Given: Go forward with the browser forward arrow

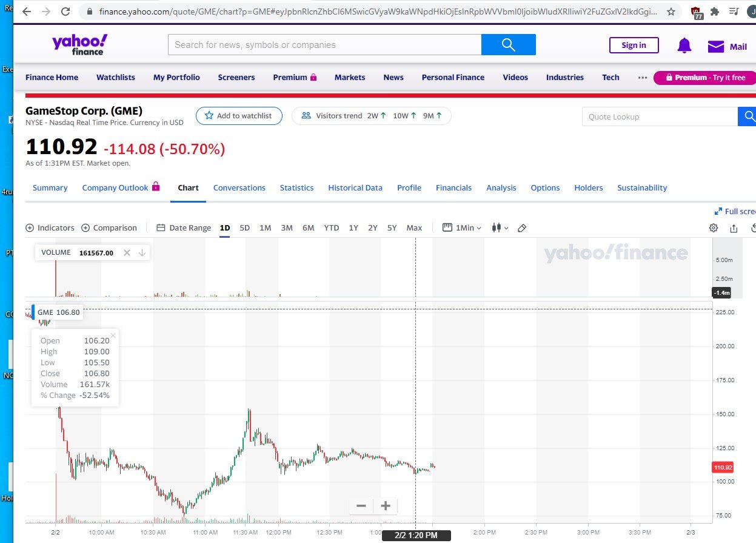Looking at the screenshot, I should pos(46,12).
